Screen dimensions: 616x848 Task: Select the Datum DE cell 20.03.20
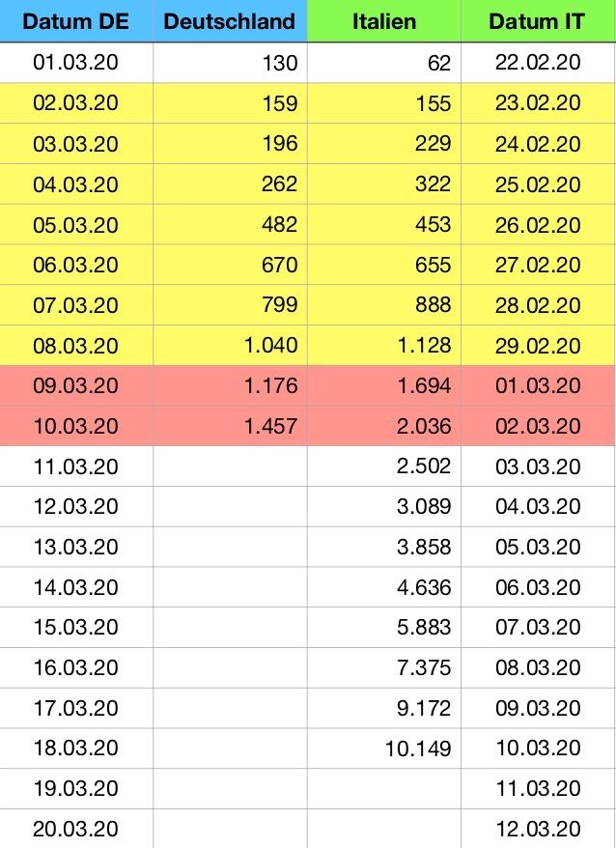(76, 829)
